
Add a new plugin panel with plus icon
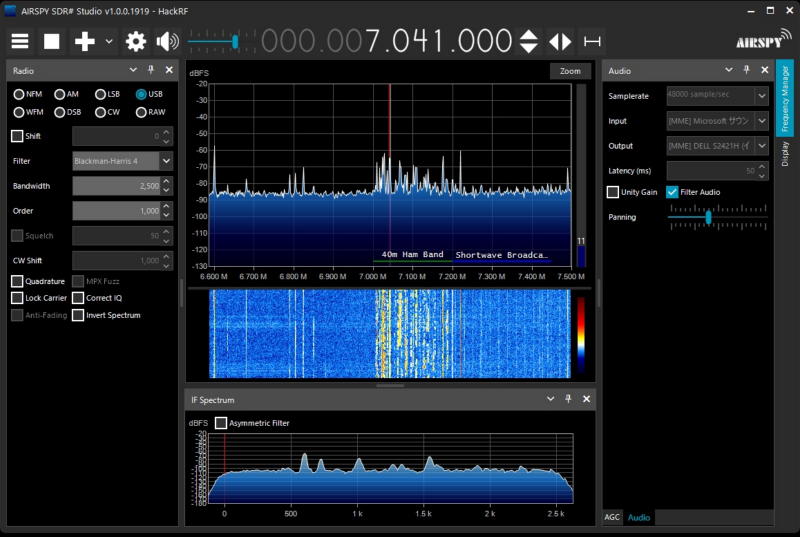pyautogui.click(x=85, y=41)
